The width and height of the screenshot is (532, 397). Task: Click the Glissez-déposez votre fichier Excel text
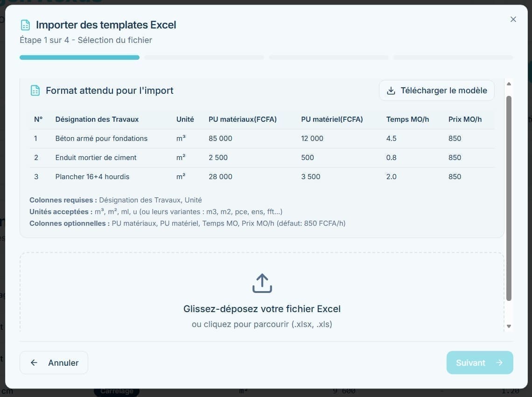click(262, 309)
